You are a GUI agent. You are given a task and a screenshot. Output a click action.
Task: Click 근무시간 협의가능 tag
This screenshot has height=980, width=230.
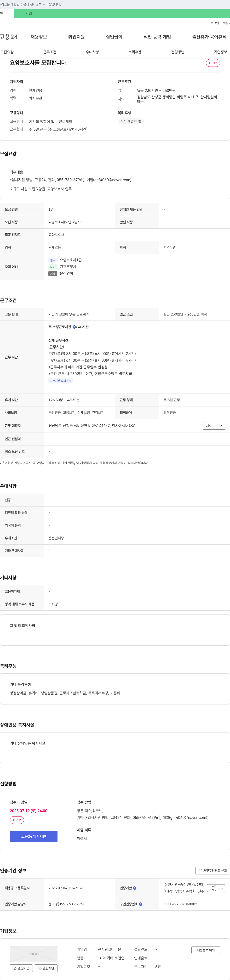(61, 381)
